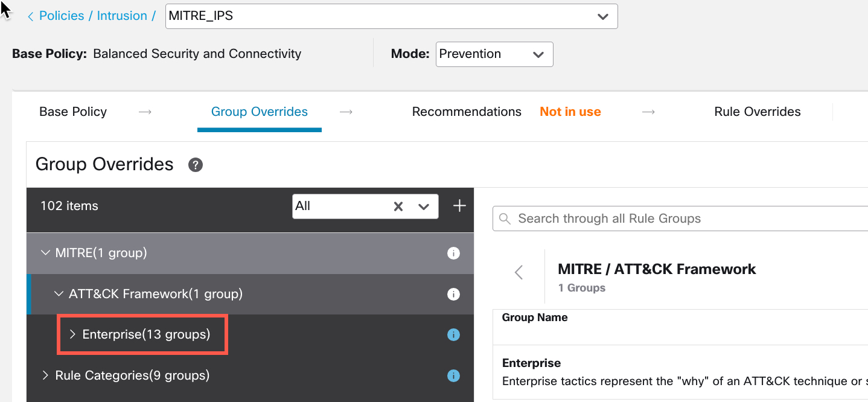Switch to the Base Policy tab
Viewport: 868px width, 402px height.
(x=73, y=112)
